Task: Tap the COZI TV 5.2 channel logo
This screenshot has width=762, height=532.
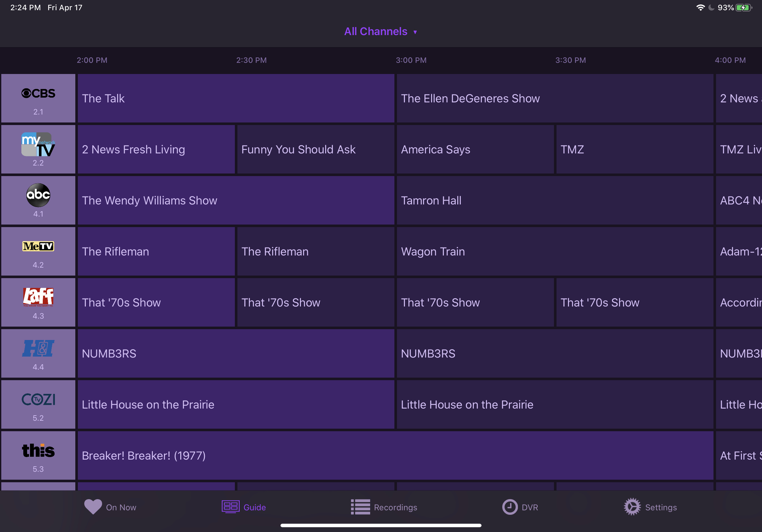Action: (x=38, y=399)
